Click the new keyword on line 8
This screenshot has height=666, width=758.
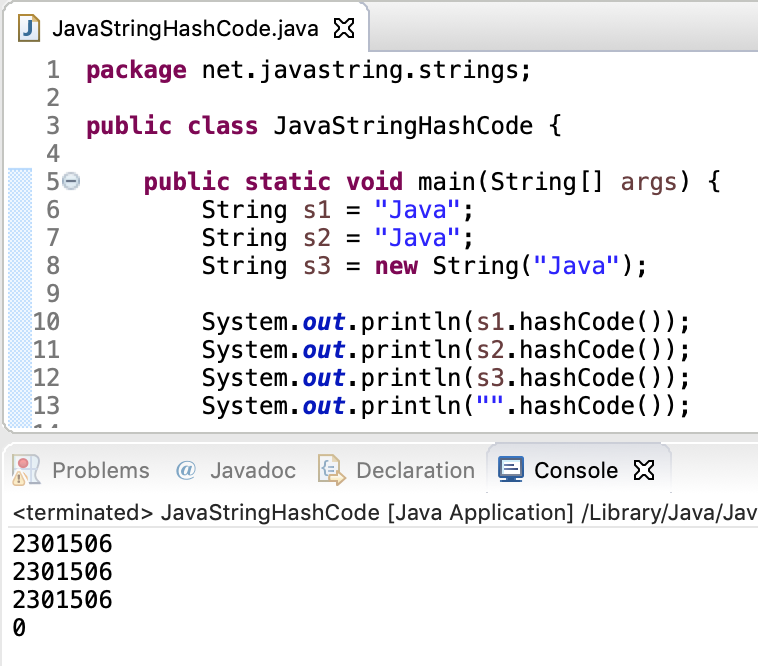pos(396,266)
